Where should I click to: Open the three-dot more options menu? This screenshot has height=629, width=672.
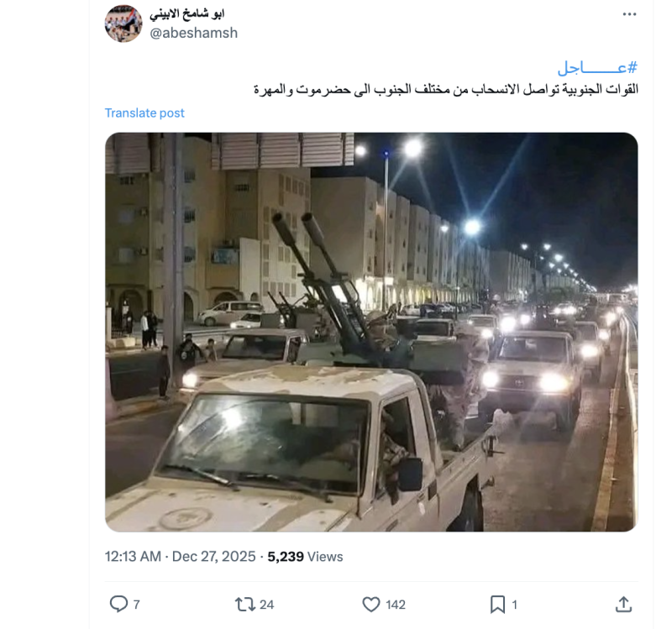pos(629,14)
